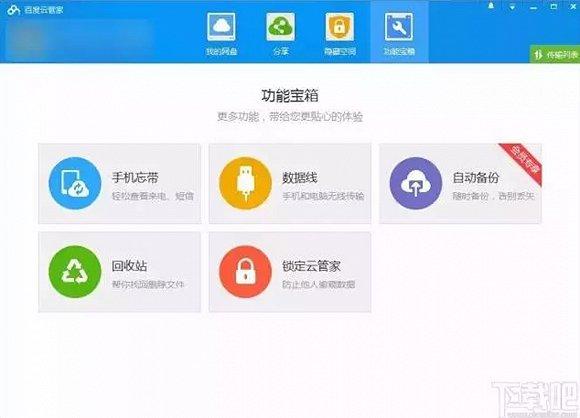Click the 手机忘带 title text

(x=135, y=178)
